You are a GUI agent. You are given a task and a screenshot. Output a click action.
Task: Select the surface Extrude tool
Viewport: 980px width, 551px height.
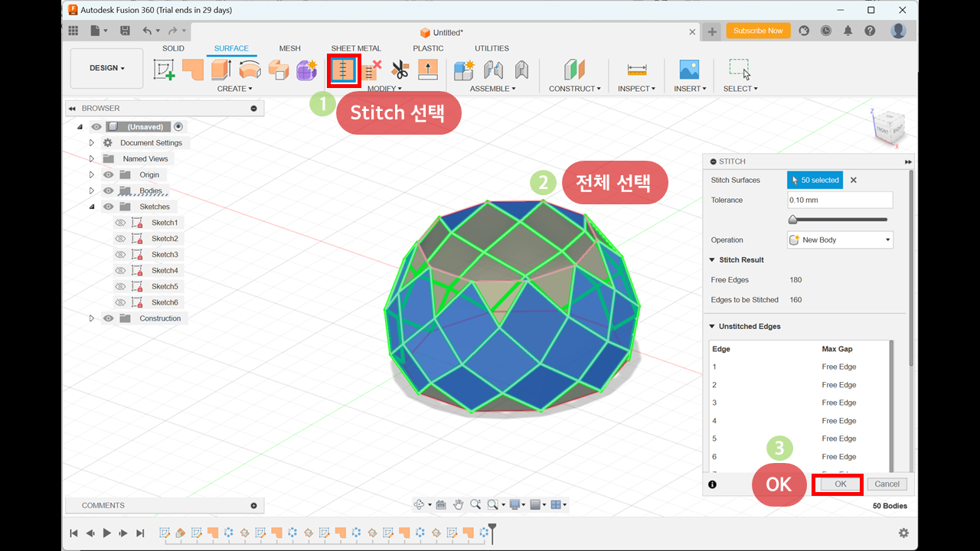(x=221, y=70)
